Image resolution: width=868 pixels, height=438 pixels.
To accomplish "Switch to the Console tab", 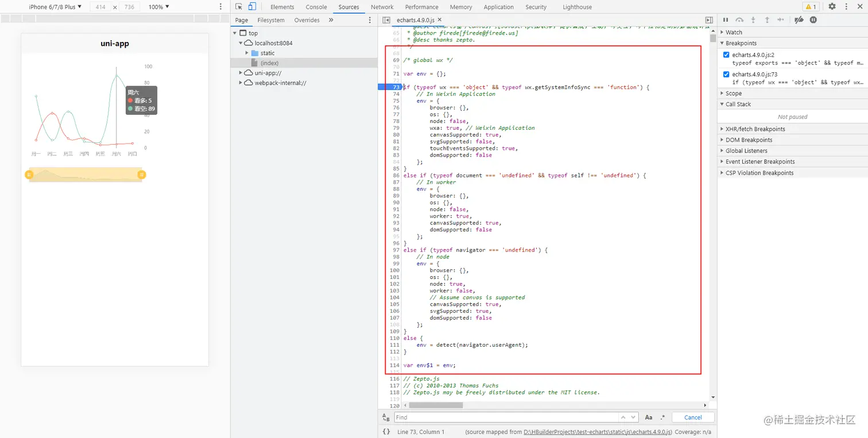I will click(316, 7).
